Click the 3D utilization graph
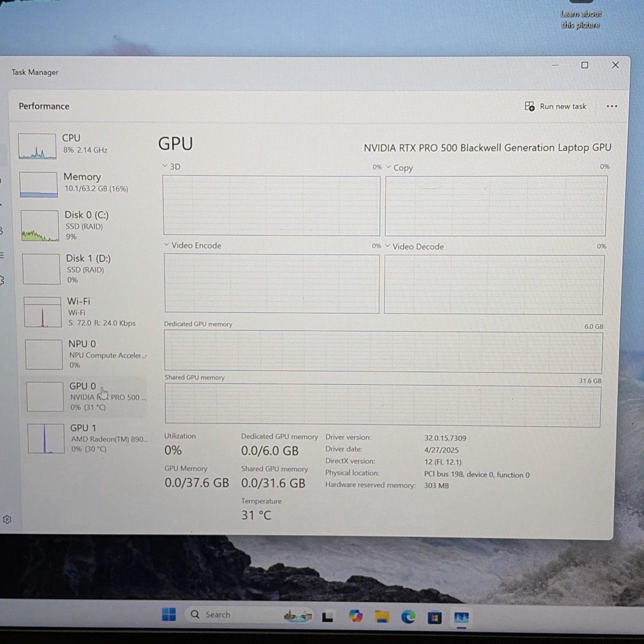Image resolution: width=644 pixels, height=644 pixels. (x=271, y=205)
